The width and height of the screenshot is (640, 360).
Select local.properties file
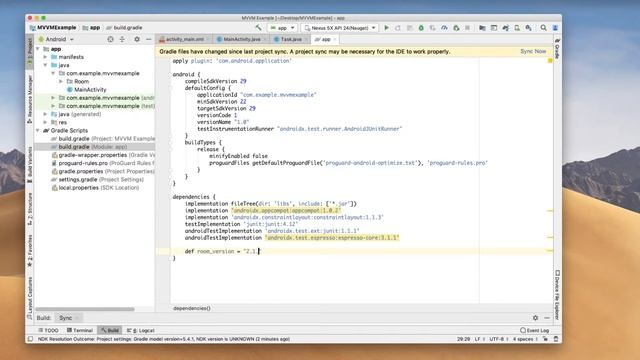click(x=95, y=188)
